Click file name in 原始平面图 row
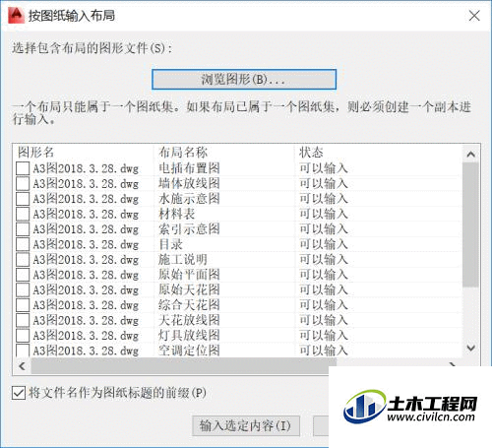This screenshot has height=448, width=492. coord(86,275)
